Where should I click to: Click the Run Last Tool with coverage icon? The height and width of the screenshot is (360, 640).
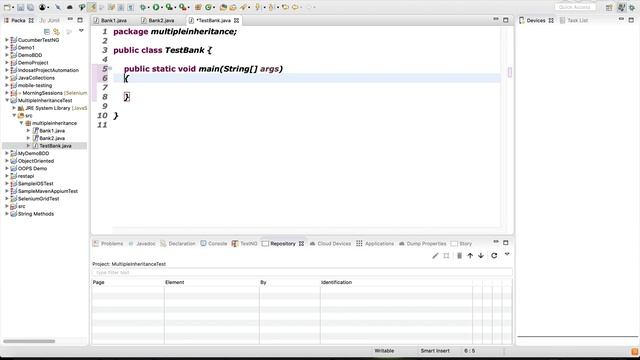[x=169, y=7]
